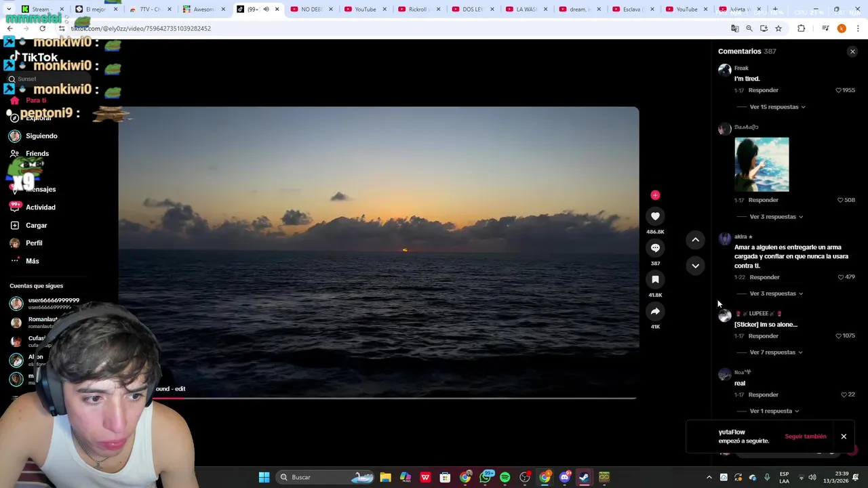Switch to the Rickroll browser tab

point(419,9)
